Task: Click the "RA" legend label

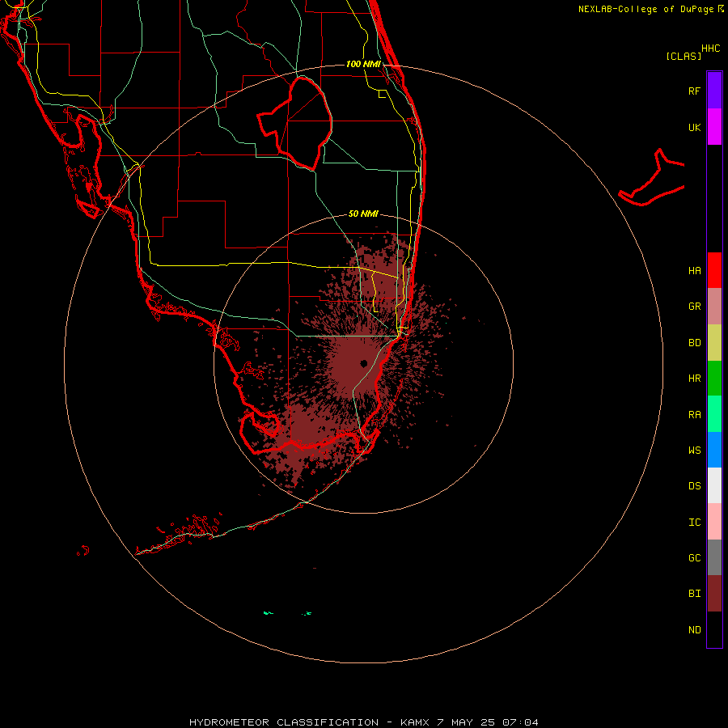Action: (694, 415)
